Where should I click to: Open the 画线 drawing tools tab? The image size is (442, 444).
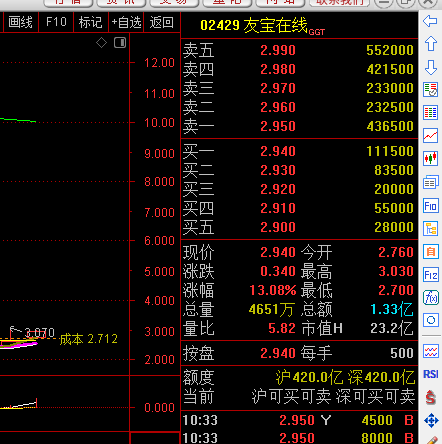tap(20, 22)
